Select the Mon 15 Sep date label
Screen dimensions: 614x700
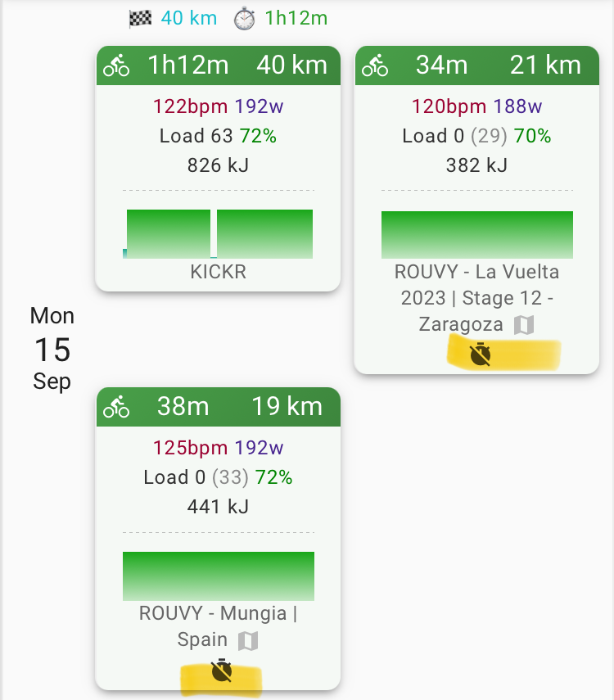click(x=52, y=349)
